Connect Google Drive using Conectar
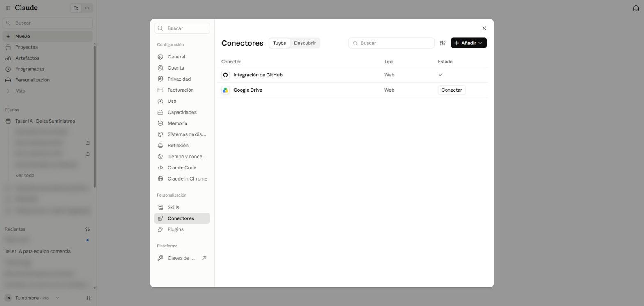The height and width of the screenshot is (306, 644). (x=451, y=90)
